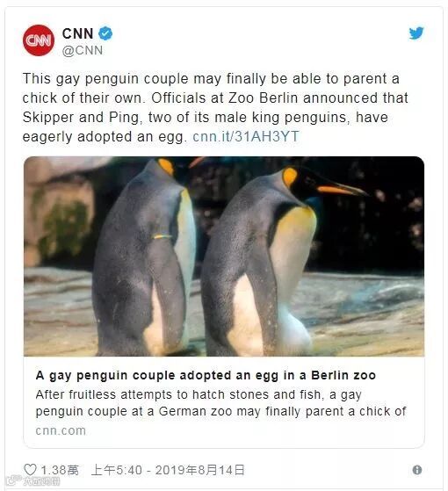Click the info icon at tweet bottom

click(417, 470)
